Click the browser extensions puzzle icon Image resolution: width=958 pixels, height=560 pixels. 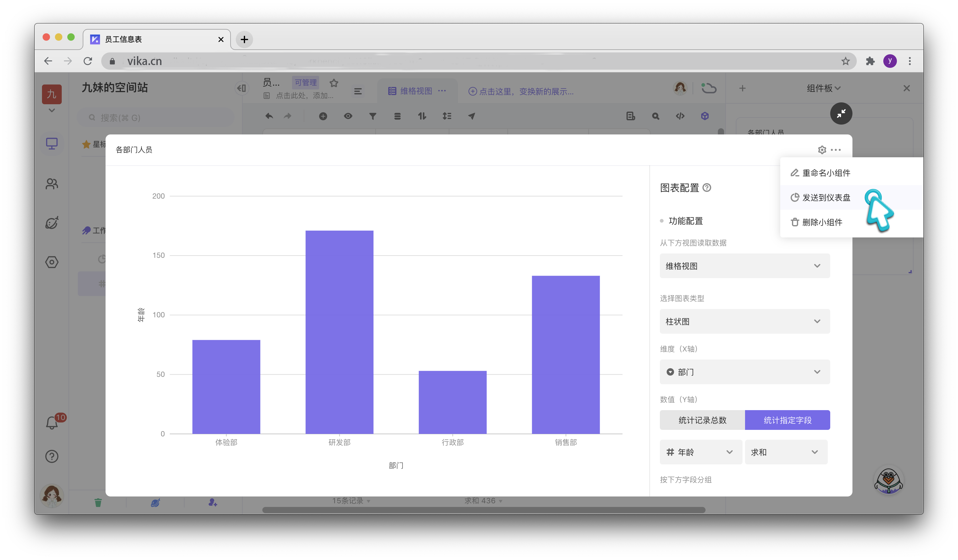pos(870,61)
